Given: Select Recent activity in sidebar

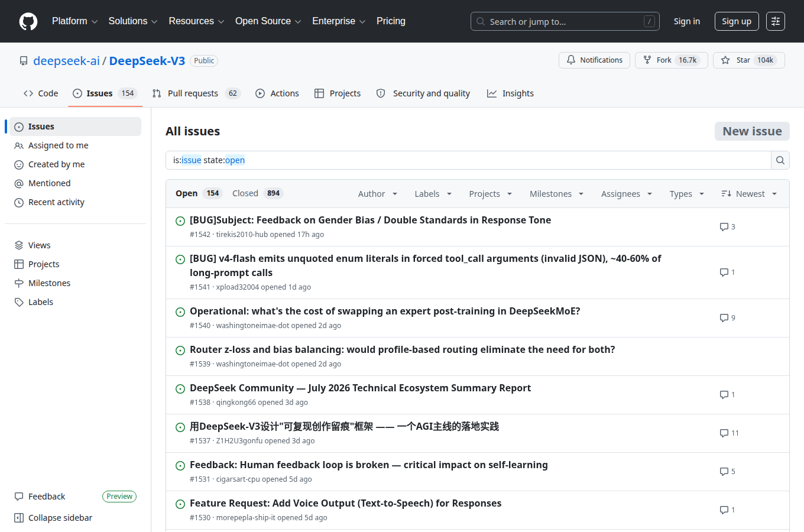Looking at the screenshot, I should pyautogui.click(x=75, y=202).
